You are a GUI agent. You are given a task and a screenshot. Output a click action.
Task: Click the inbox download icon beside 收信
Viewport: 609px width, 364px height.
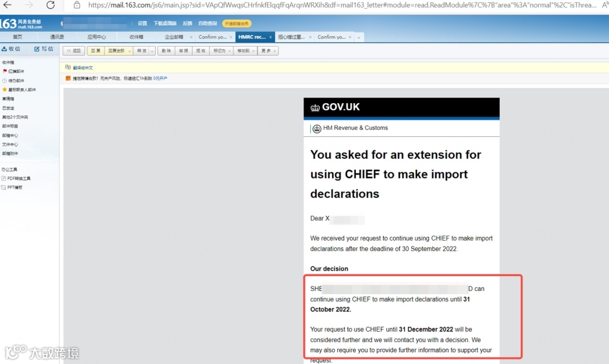(4, 48)
